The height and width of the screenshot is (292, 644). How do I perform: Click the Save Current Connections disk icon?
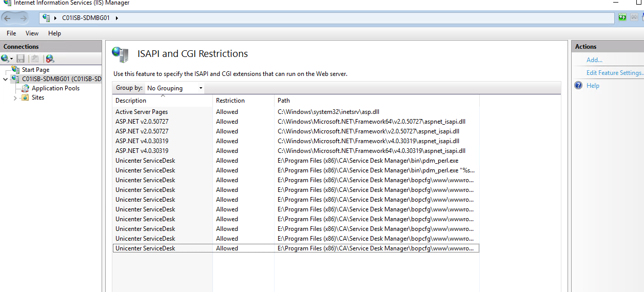[21, 59]
